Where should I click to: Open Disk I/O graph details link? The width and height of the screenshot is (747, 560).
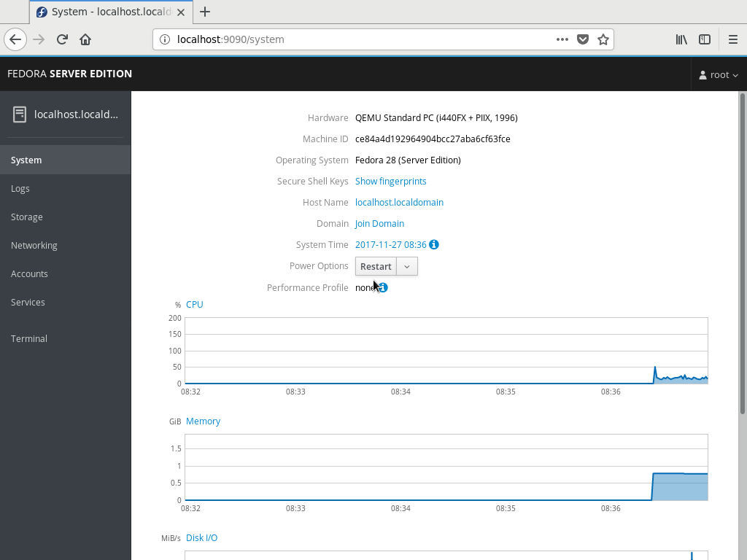point(201,537)
